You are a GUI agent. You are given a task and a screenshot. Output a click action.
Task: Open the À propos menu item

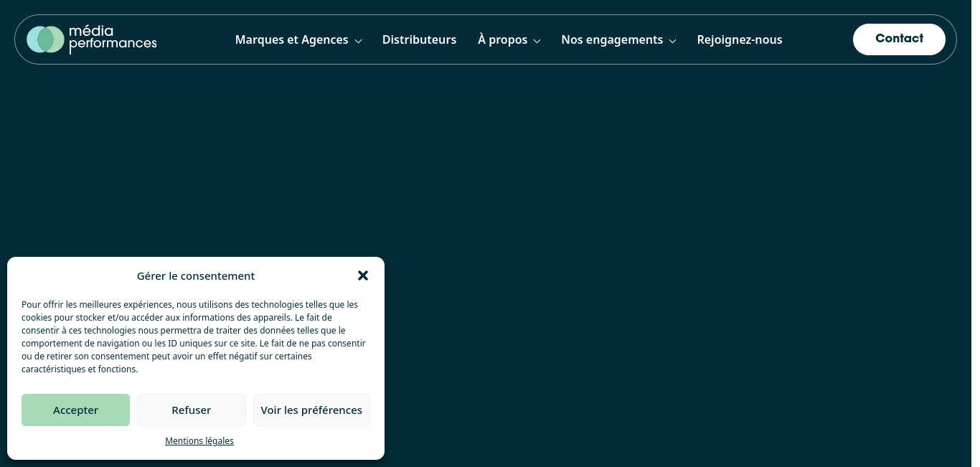click(x=503, y=40)
